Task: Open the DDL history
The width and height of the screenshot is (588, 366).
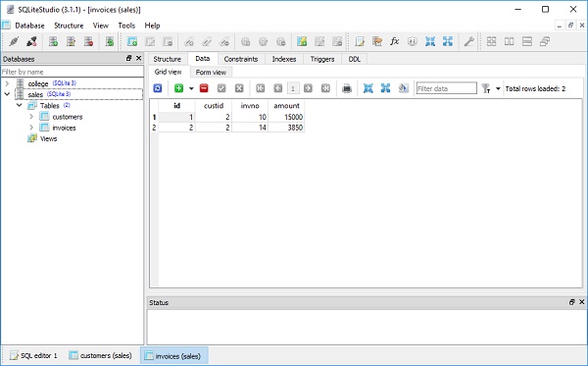Action: click(x=377, y=41)
